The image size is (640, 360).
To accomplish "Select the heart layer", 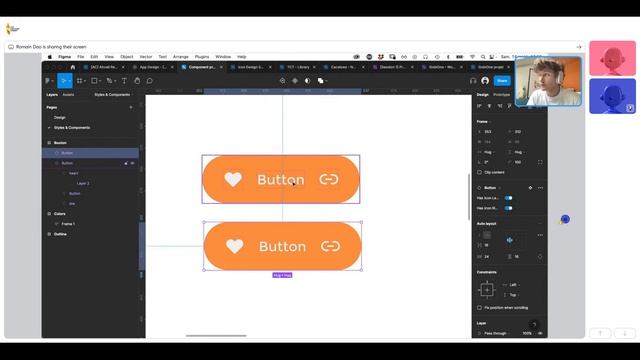I will pyautogui.click(x=73, y=173).
